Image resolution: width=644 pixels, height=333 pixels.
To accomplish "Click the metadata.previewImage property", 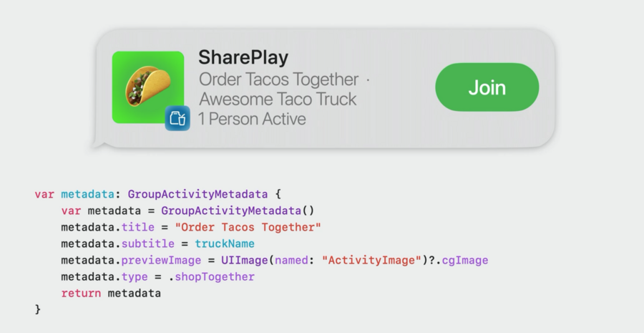I will 131,260.
